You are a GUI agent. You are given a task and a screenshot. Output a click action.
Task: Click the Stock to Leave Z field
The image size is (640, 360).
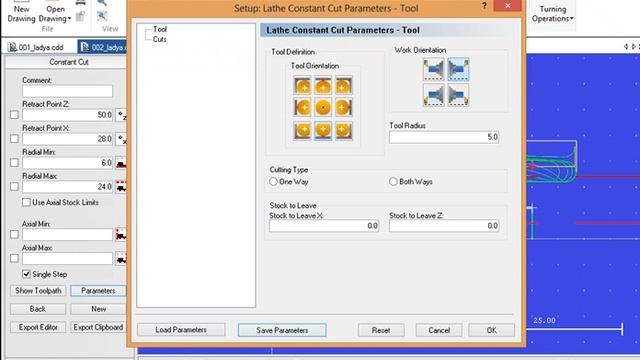[x=444, y=226]
